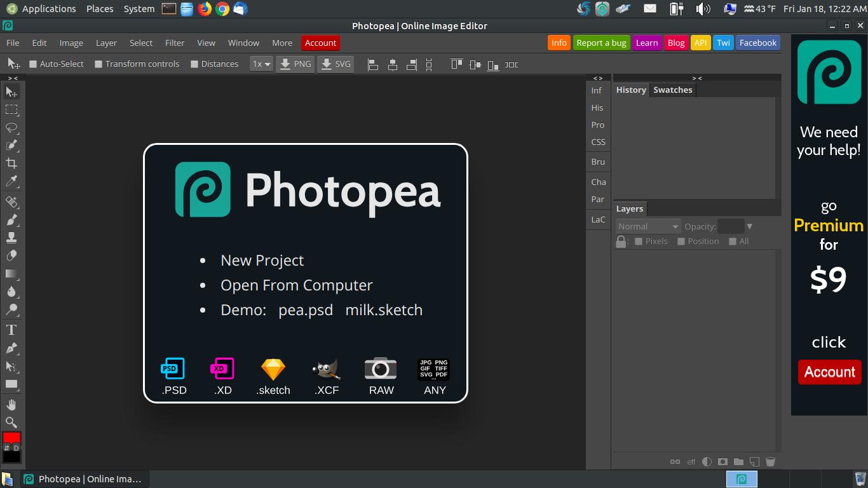This screenshot has height=488, width=868.
Task: Select the Zoom tool
Action: coord(11,423)
